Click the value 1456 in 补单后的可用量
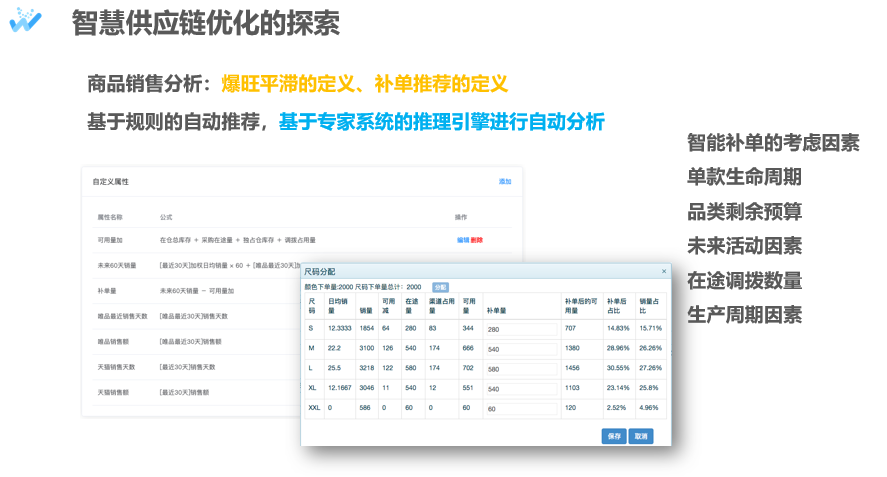The width and height of the screenshot is (887, 477). click(x=572, y=368)
